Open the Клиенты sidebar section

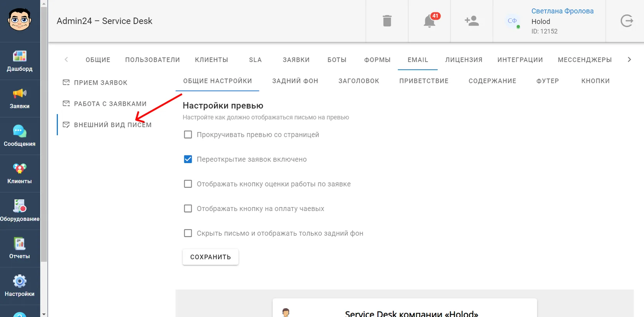pos(20,173)
